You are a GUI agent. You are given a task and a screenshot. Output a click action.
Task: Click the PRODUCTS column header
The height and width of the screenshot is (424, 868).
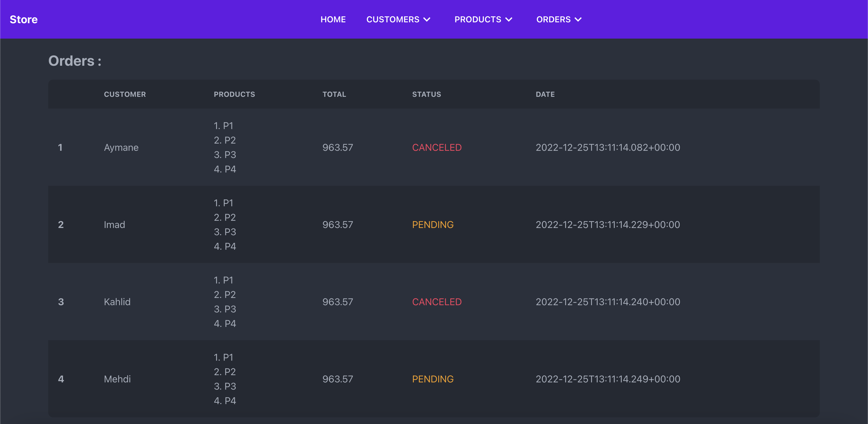(234, 94)
